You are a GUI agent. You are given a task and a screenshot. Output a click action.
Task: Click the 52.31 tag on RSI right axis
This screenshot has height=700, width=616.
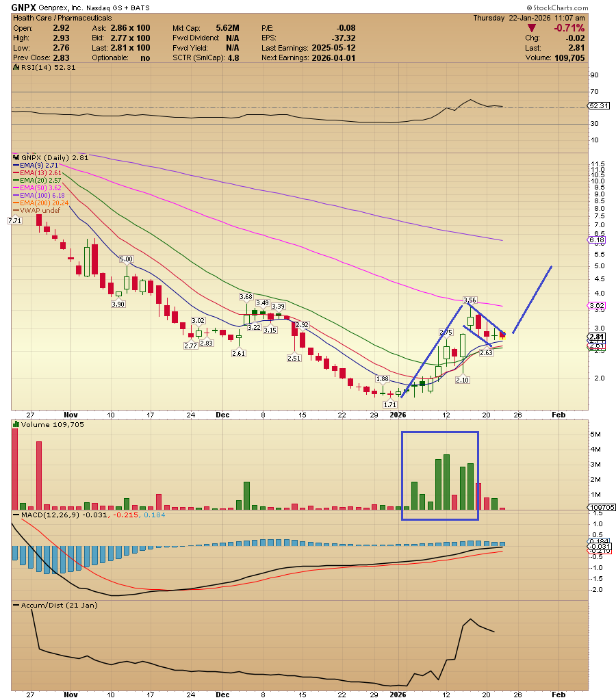(599, 106)
